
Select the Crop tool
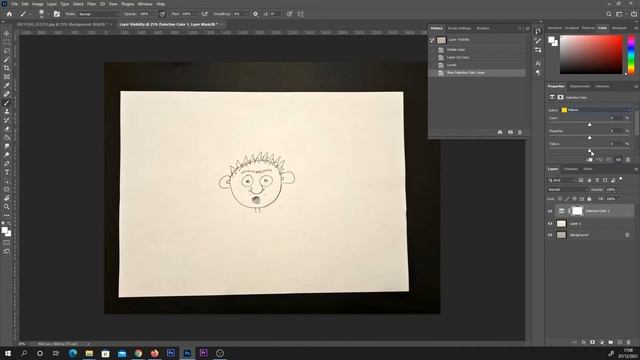coord(7,68)
